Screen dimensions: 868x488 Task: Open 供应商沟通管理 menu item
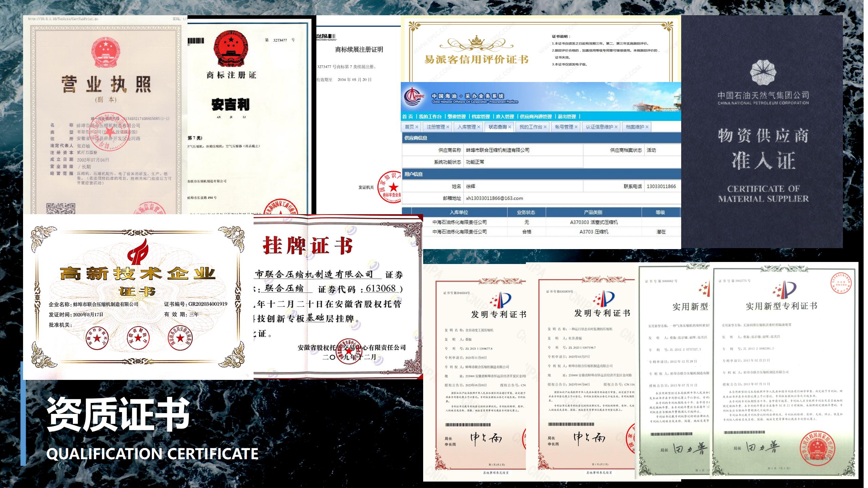[536, 117]
